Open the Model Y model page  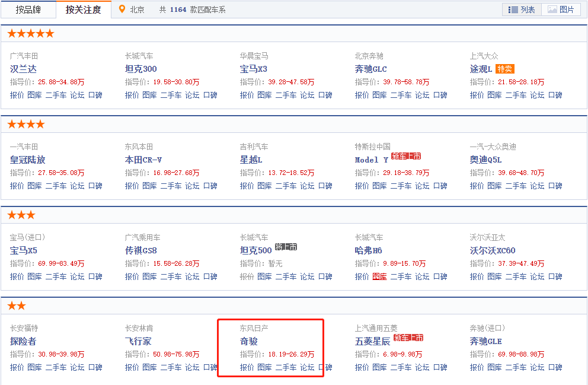(371, 160)
